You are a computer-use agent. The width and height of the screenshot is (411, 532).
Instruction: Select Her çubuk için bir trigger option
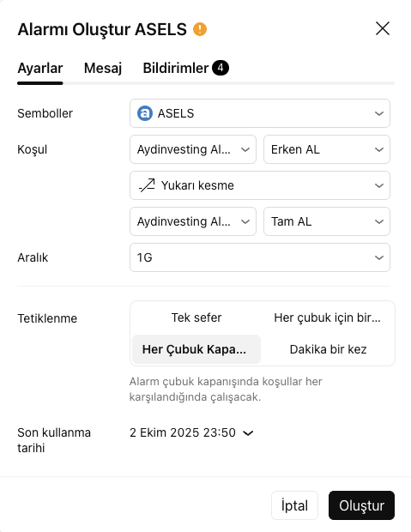[328, 317]
